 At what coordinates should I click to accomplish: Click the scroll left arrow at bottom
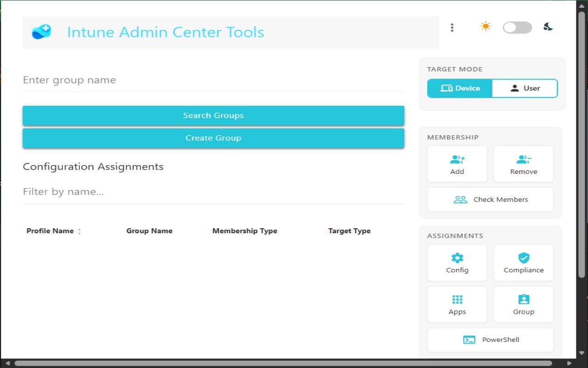pyautogui.click(x=7, y=363)
